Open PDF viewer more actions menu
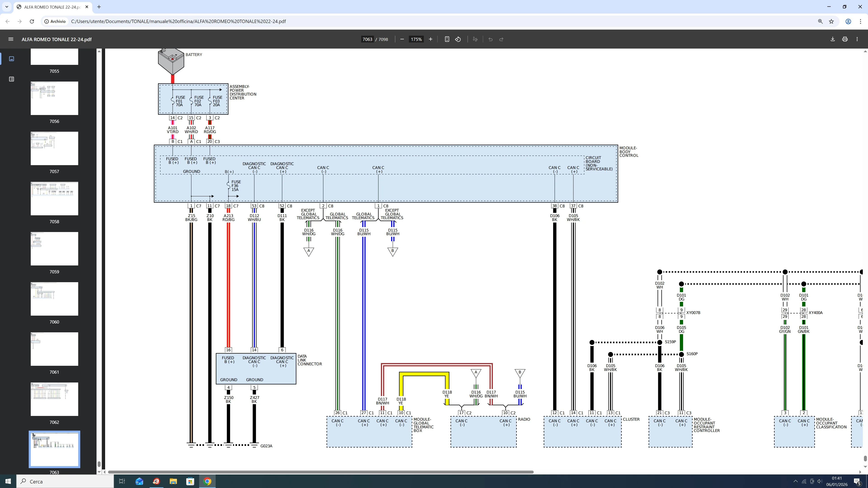The image size is (868, 488). (857, 39)
